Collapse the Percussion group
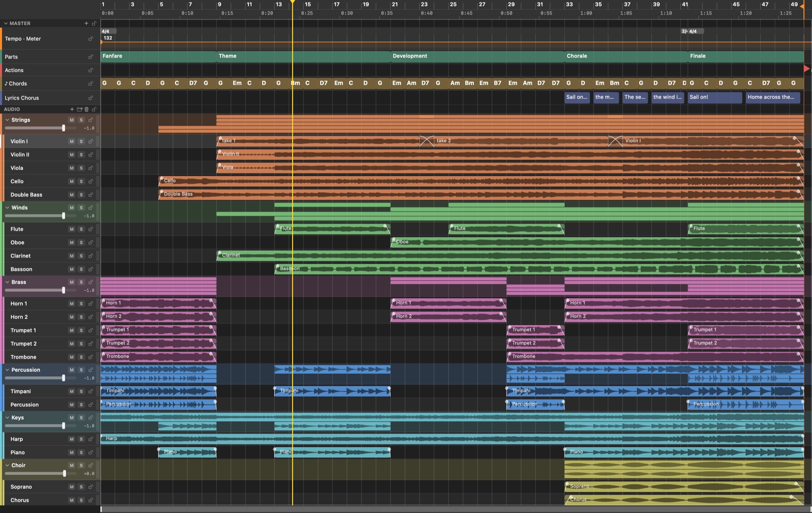The image size is (812, 513). tap(7, 370)
